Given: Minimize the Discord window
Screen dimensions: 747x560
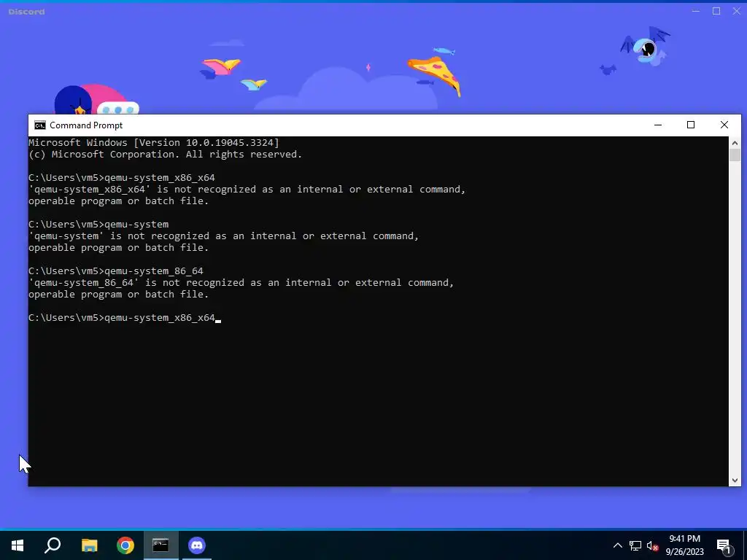Looking at the screenshot, I should click(696, 11).
